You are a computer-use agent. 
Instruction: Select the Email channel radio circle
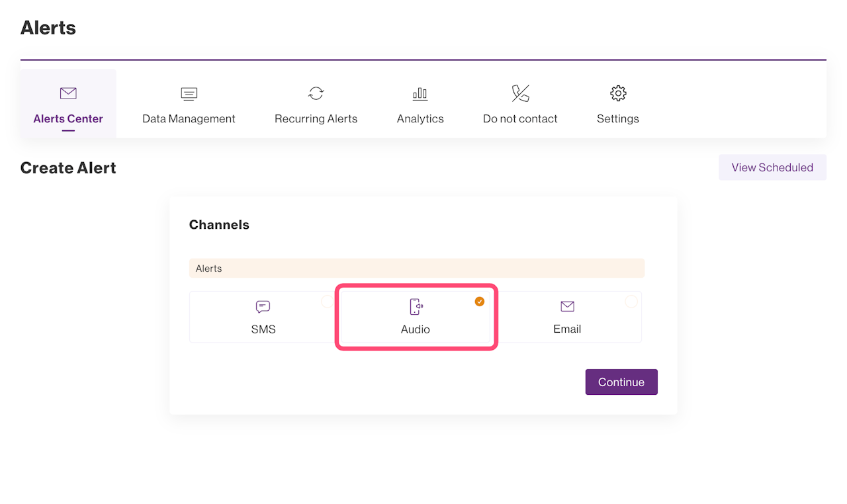631,302
